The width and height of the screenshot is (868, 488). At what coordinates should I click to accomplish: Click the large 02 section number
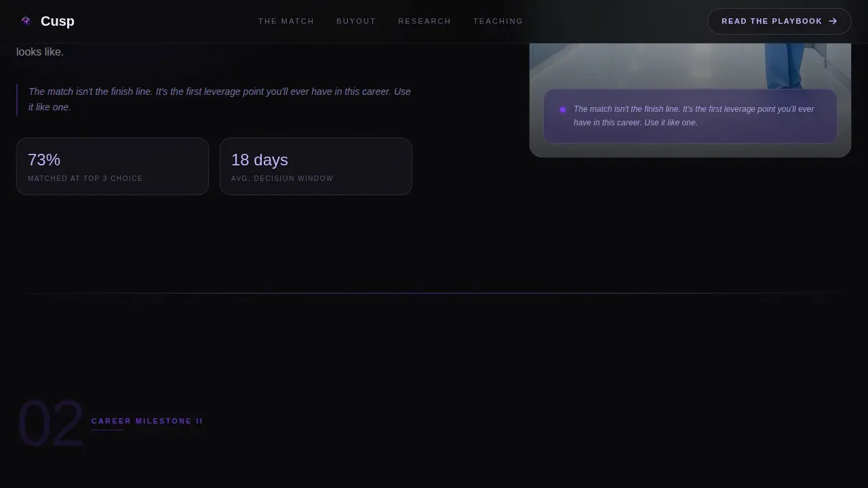tap(50, 424)
